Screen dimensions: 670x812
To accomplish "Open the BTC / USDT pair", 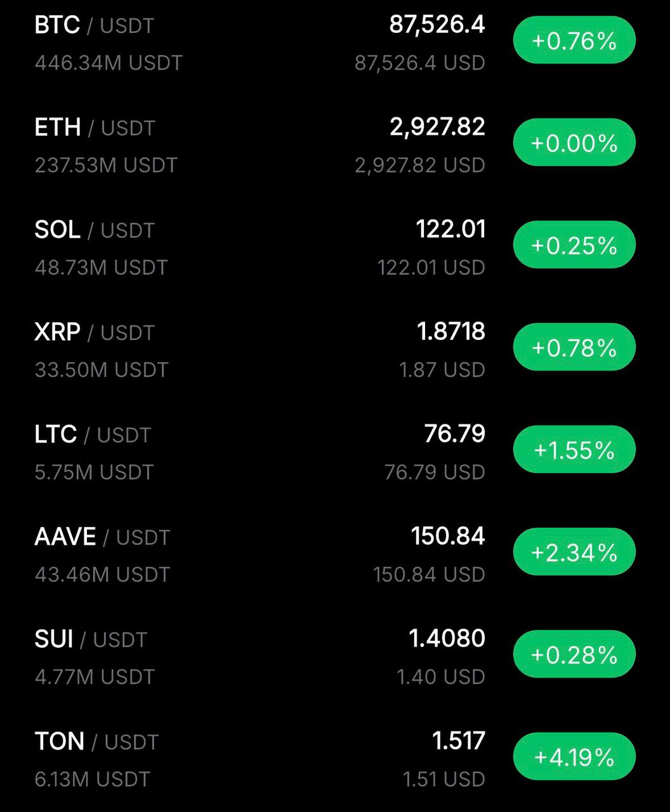I will [94, 25].
